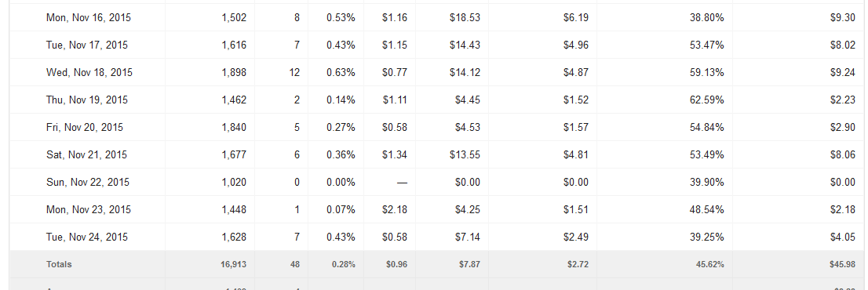The width and height of the screenshot is (868, 290).
Task: Select the $9.30 earnings on Nov 16
Action: [x=843, y=18]
